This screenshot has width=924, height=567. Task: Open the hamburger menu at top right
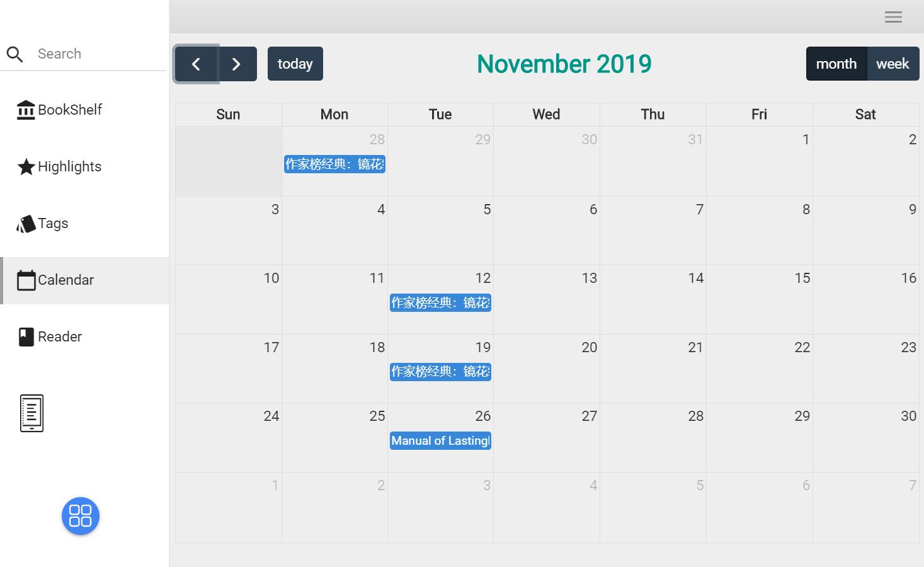(x=893, y=17)
